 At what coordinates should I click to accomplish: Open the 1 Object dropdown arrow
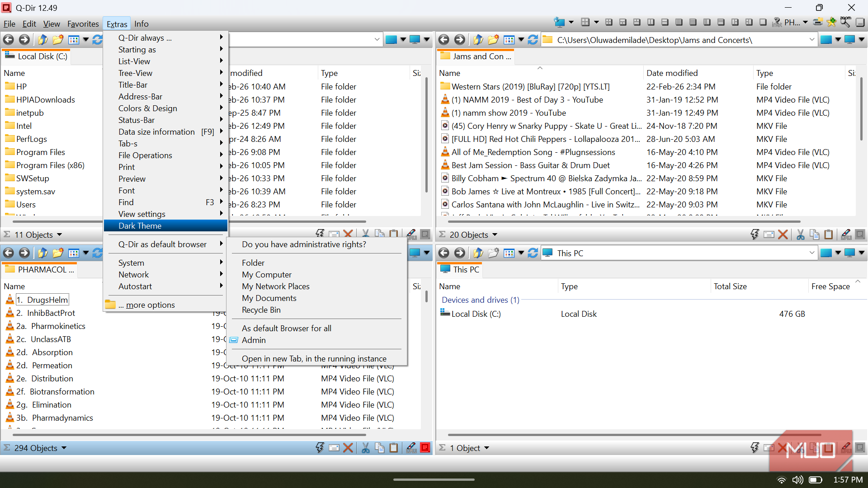click(486, 448)
